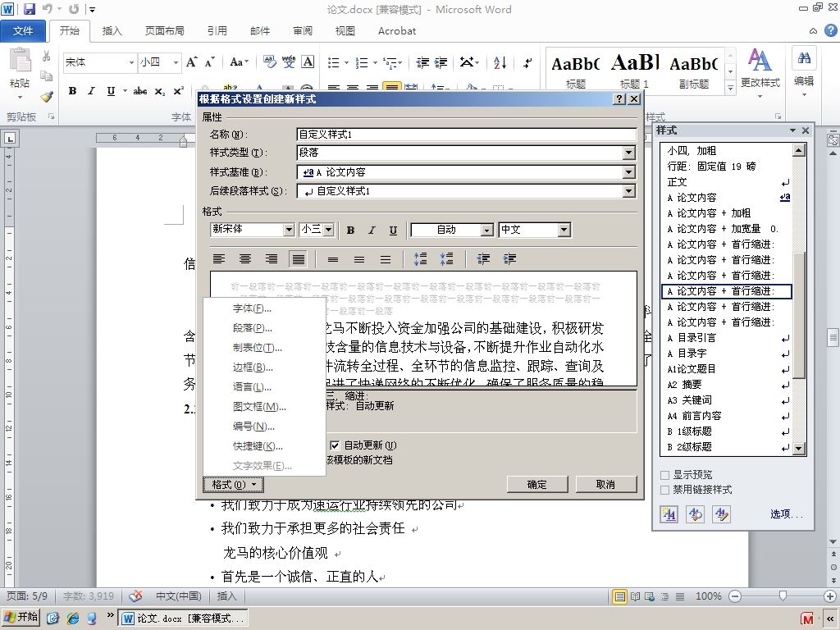
Task: Open the 页面布局 ribbon tab
Action: 164,31
